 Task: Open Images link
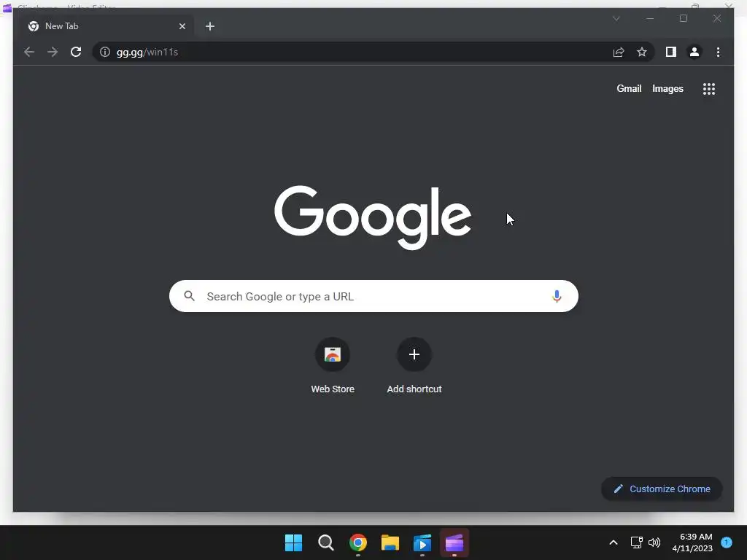point(667,88)
